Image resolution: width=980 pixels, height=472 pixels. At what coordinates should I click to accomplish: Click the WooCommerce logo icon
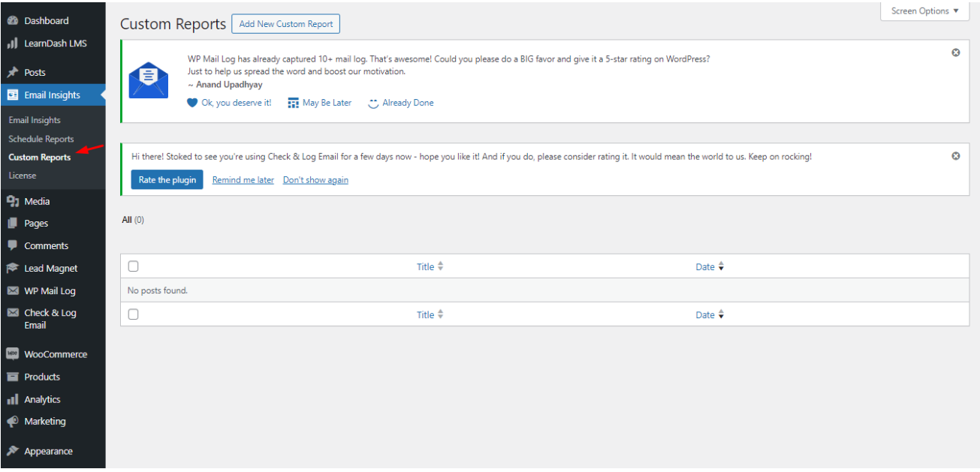[12, 354]
